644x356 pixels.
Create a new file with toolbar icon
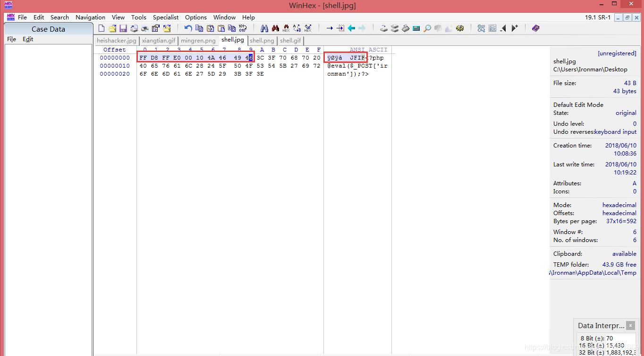tap(101, 28)
